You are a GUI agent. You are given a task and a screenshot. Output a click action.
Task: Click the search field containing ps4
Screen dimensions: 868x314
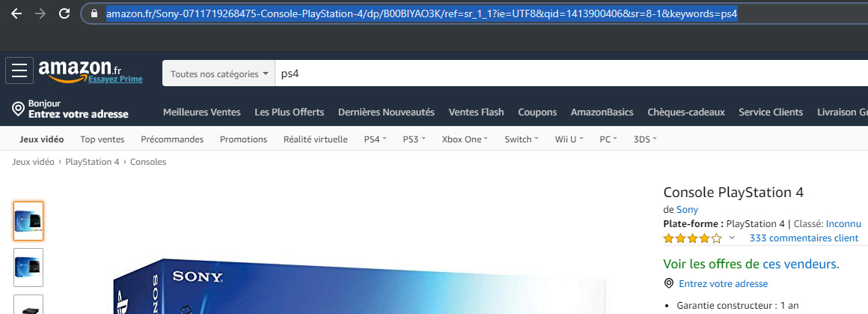(x=569, y=74)
